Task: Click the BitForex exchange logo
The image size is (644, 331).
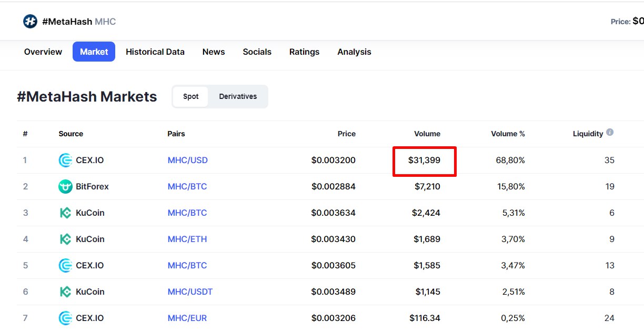Action: click(65, 186)
